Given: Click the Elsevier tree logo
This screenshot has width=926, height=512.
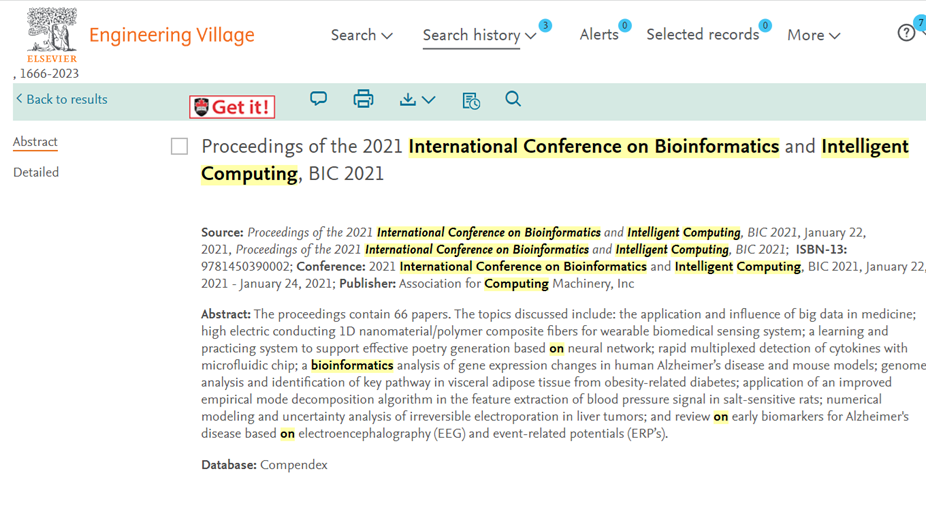Looking at the screenshot, I should point(52,34).
